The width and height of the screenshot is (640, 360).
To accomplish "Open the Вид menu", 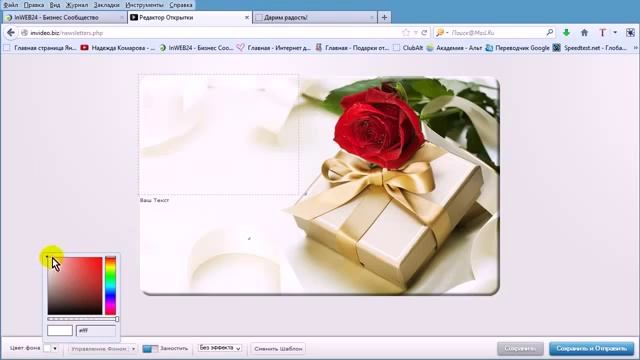I will click(x=55, y=5).
